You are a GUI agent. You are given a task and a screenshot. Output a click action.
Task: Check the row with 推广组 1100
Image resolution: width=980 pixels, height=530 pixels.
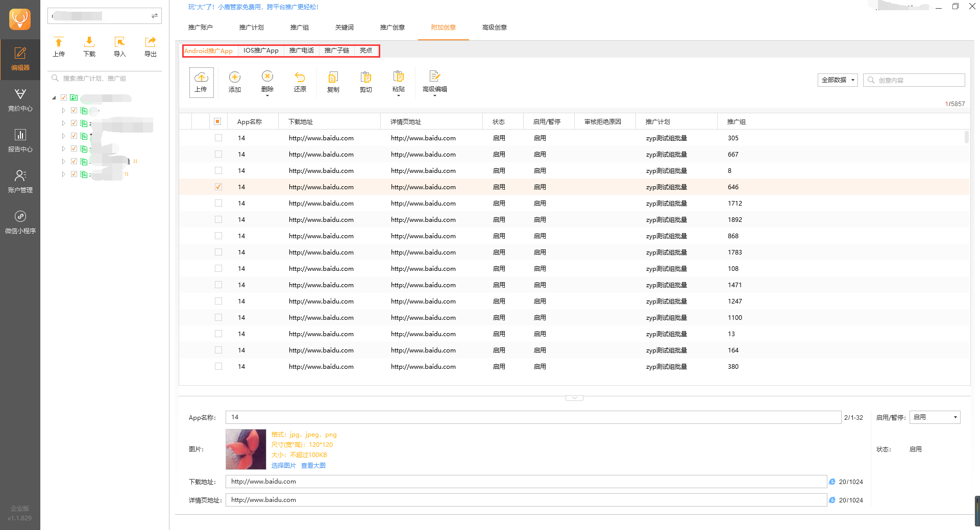point(218,317)
